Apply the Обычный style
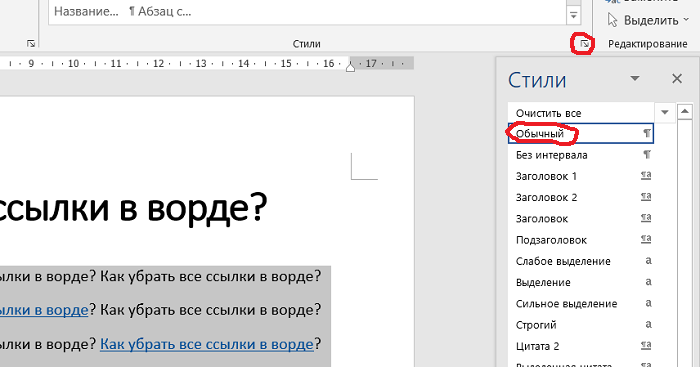Viewport: 700px width, 367px height. [581, 133]
